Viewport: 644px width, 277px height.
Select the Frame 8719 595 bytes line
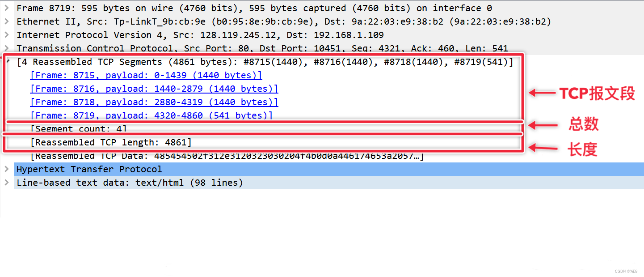coord(254,8)
